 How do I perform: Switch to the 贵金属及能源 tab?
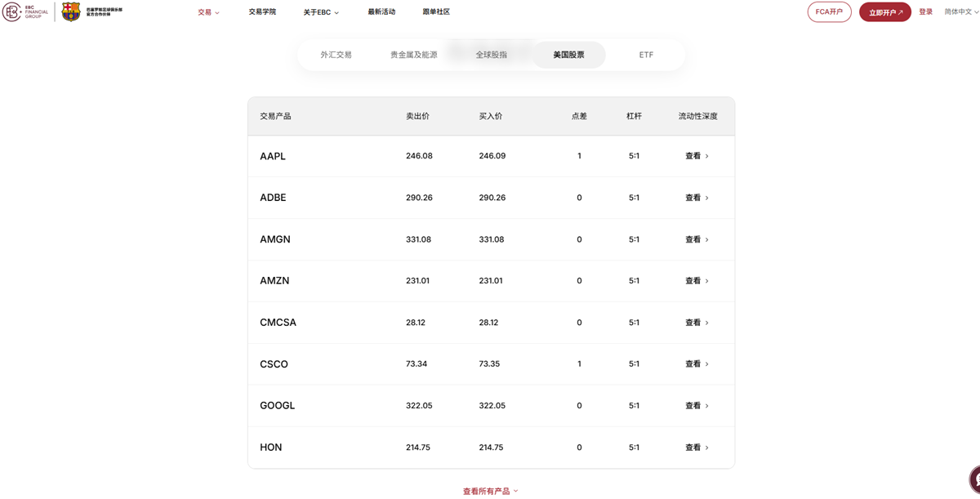click(x=415, y=54)
